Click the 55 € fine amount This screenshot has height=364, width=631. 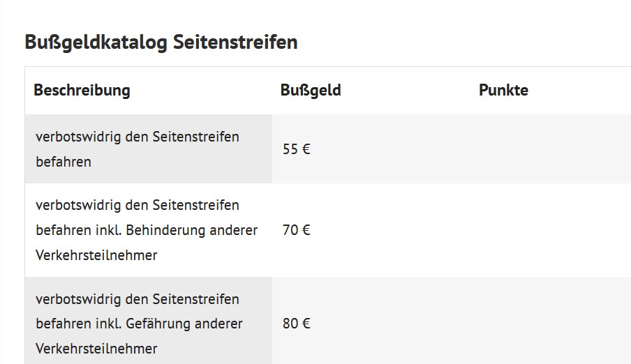[297, 149]
